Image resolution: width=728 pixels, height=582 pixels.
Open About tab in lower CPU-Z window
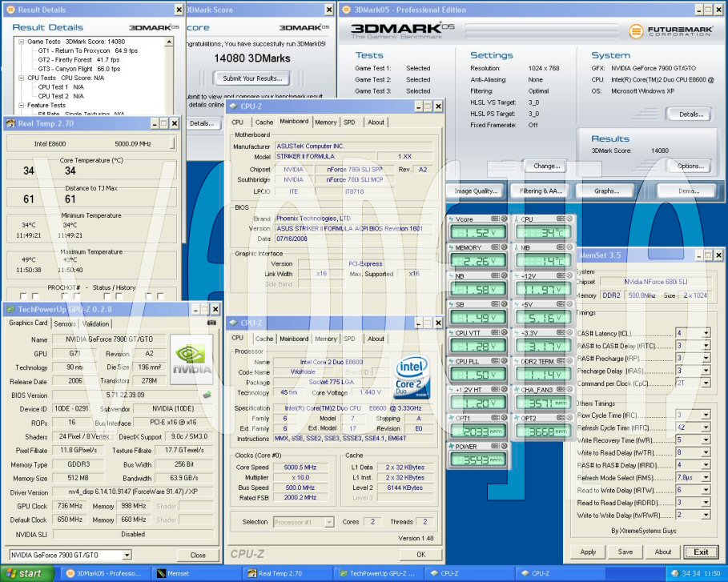[x=376, y=339]
